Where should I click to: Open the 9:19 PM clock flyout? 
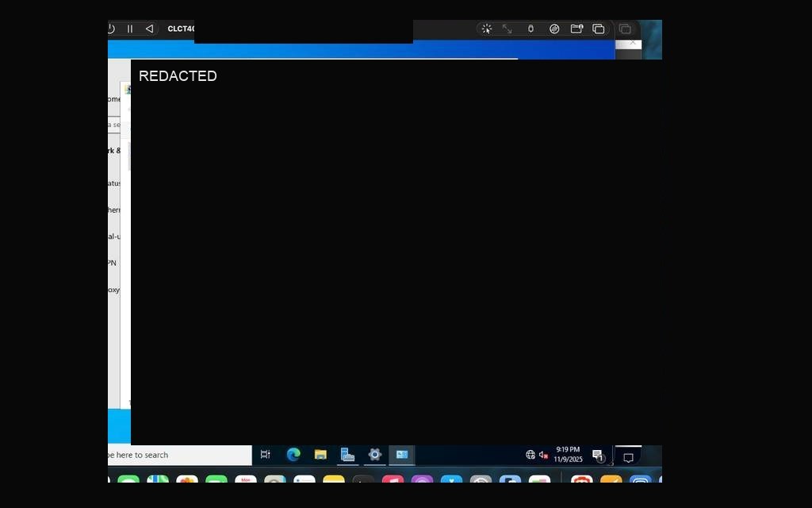point(568,455)
